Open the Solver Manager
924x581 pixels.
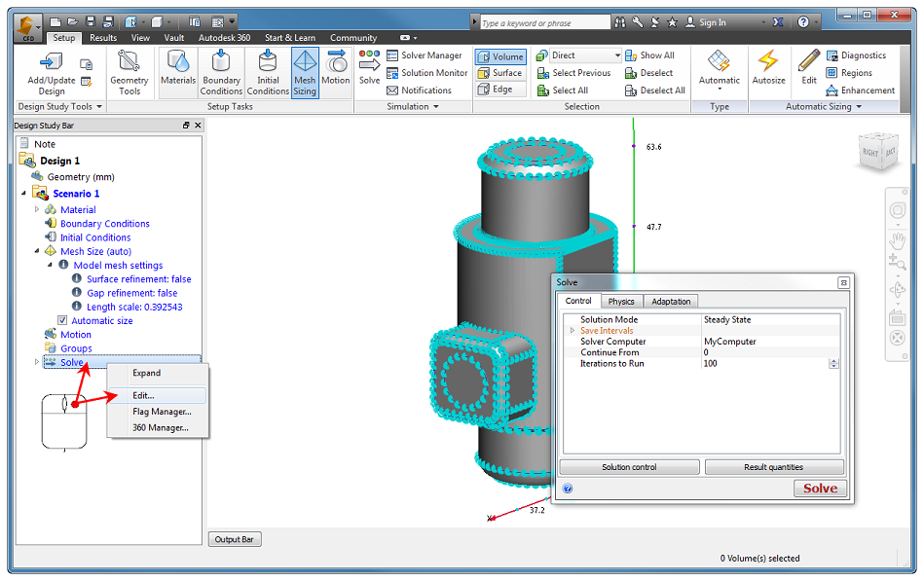pos(425,55)
